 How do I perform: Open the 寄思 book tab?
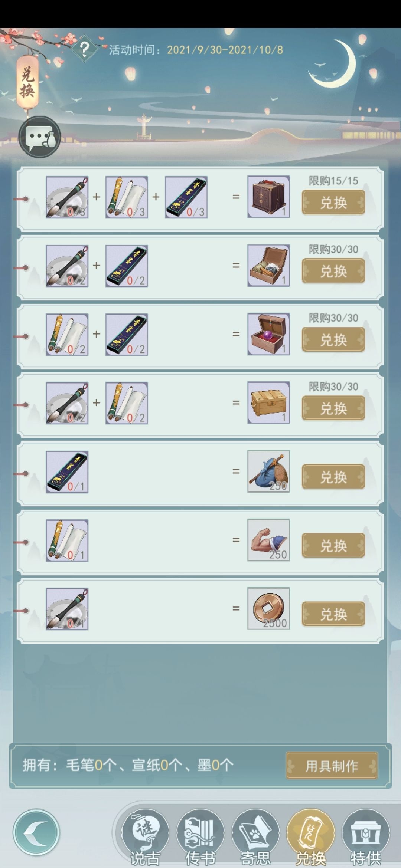255,836
